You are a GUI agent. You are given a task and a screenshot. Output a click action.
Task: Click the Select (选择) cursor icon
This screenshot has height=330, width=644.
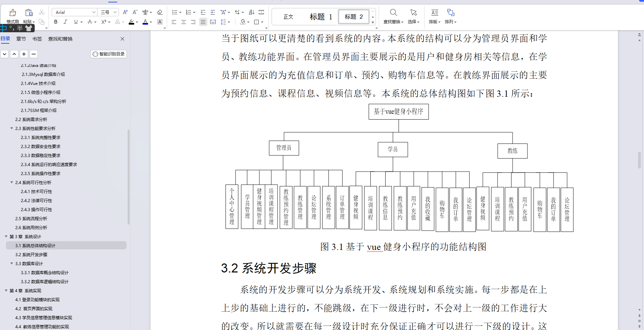point(413,13)
